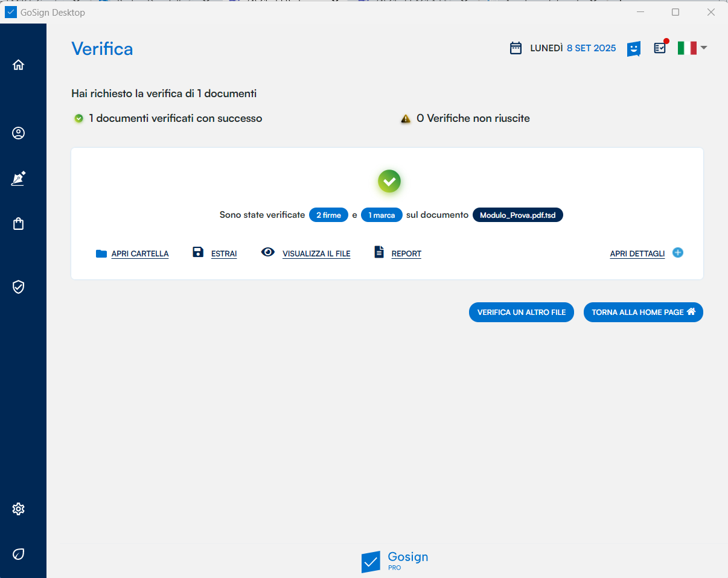The height and width of the screenshot is (578, 728).
Task: Open the Home icon in sidebar
Action: pyautogui.click(x=18, y=65)
